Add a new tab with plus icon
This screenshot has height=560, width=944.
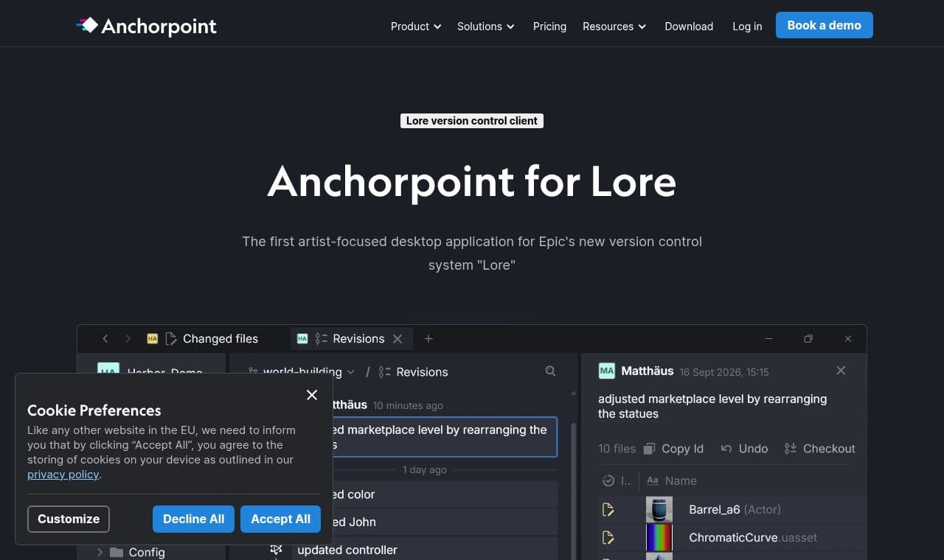(428, 339)
